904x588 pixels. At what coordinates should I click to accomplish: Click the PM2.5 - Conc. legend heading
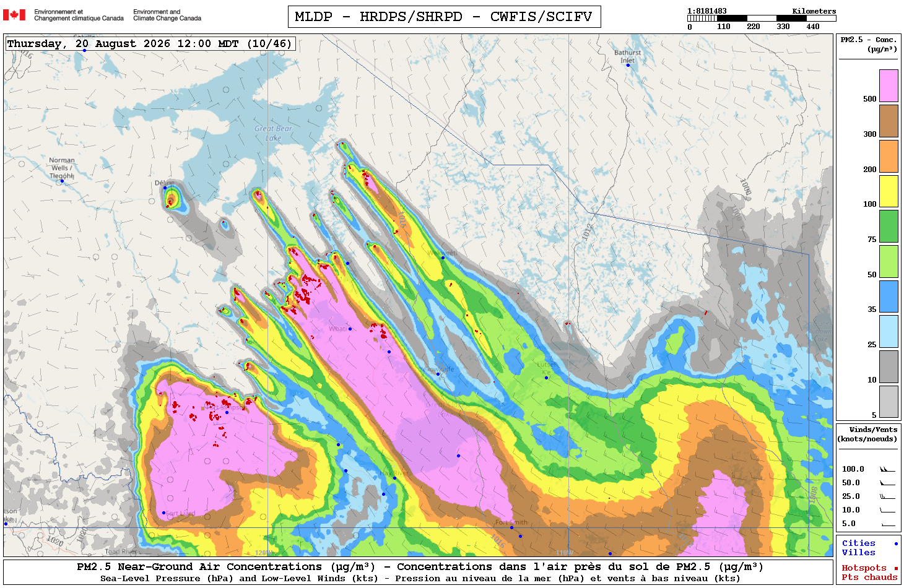tap(869, 44)
